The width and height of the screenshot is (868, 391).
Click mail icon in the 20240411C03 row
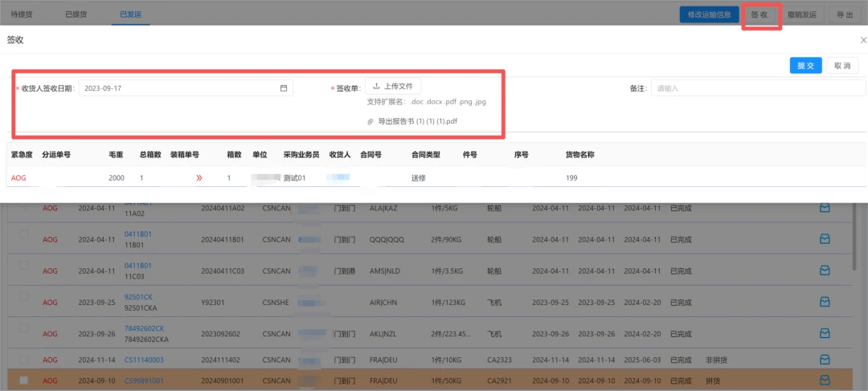click(824, 271)
